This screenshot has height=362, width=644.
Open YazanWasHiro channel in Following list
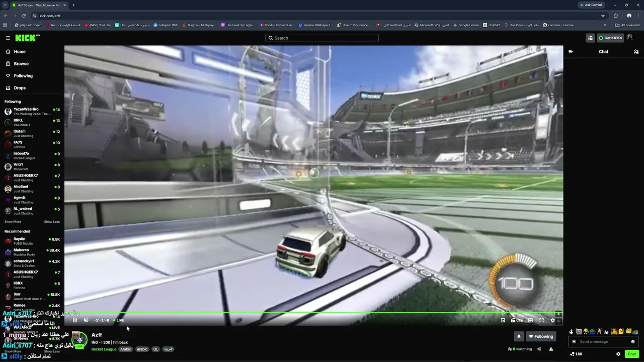point(32,112)
